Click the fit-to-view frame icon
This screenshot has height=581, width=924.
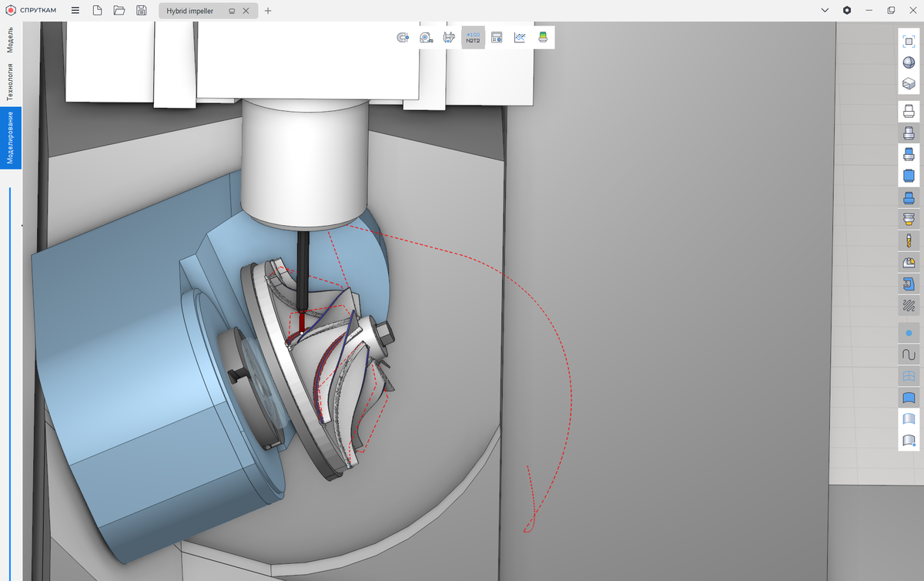point(909,41)
